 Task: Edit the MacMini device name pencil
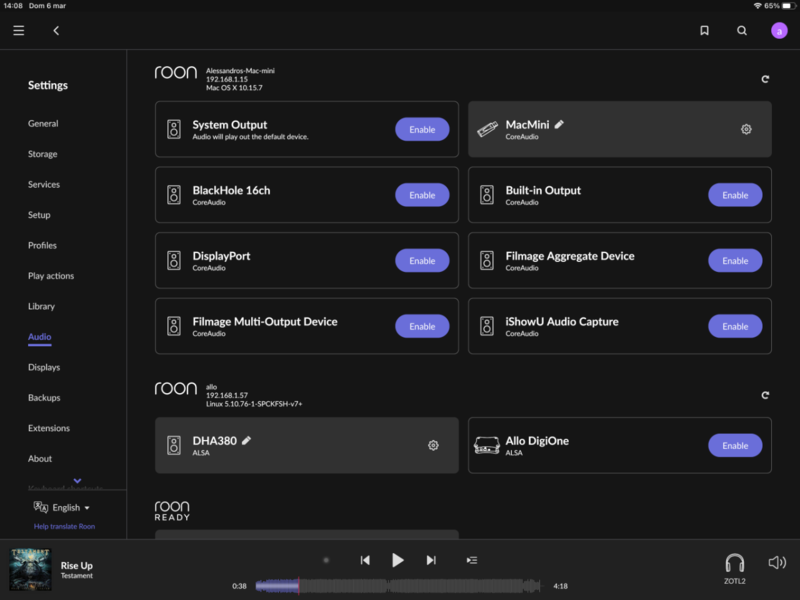point(559,125)
